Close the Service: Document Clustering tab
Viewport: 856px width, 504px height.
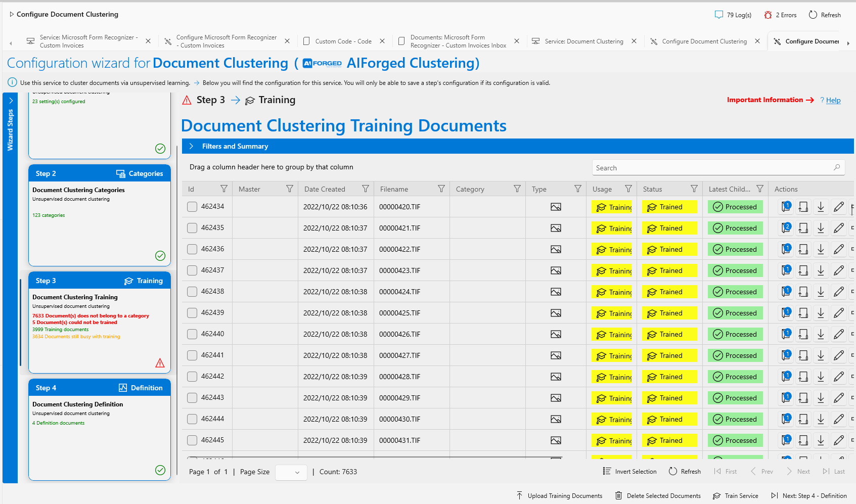pos(634,41)
